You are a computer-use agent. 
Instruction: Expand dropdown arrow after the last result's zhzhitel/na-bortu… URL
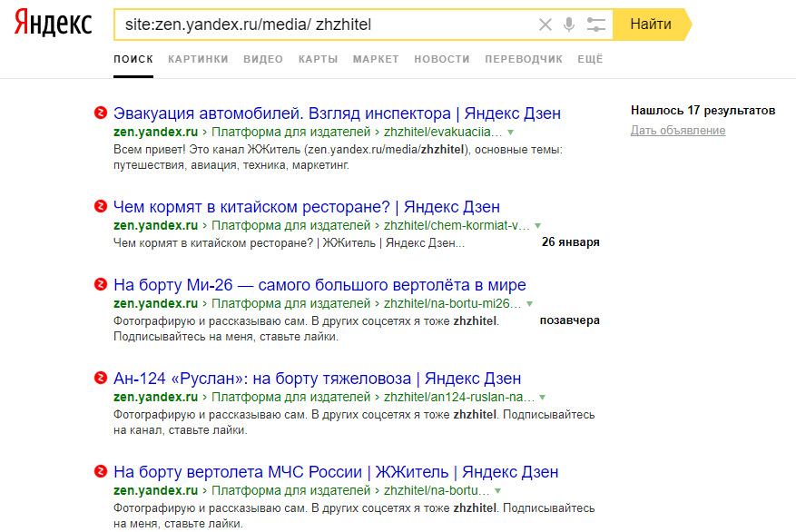[x=498, y=491]
